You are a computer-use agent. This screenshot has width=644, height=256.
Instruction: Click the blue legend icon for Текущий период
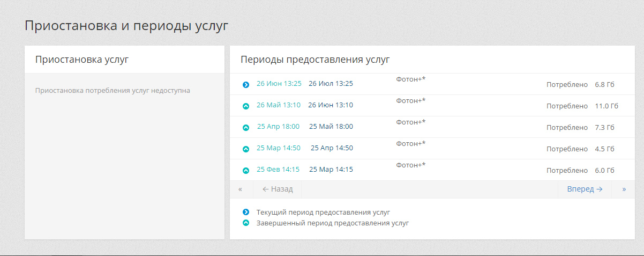(246, 212)
